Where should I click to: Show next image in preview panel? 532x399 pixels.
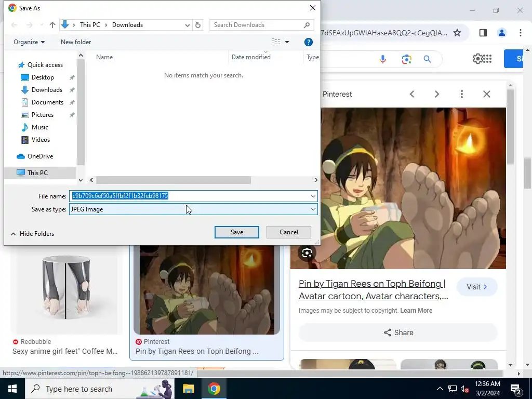click(437, 94)
